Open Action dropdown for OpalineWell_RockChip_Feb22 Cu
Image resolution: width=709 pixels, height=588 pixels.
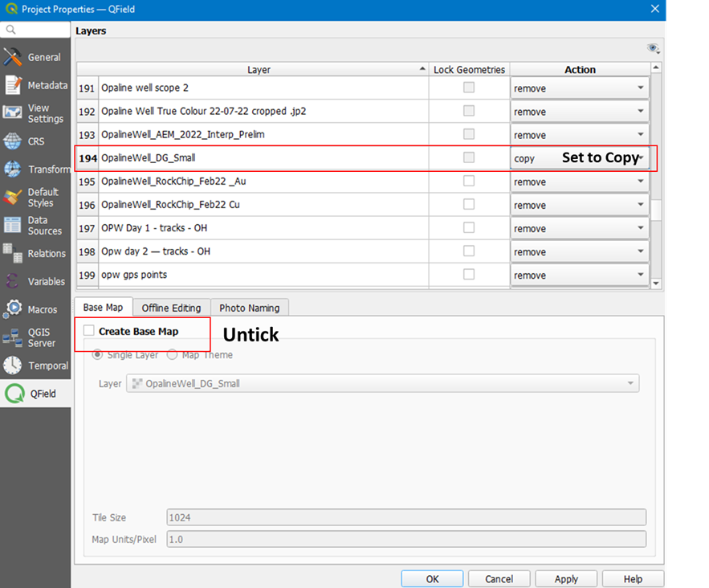point(580,205)
